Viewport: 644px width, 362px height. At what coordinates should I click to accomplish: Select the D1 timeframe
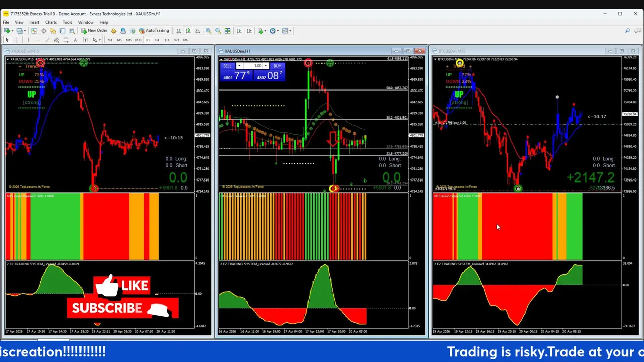pos(167,40)
